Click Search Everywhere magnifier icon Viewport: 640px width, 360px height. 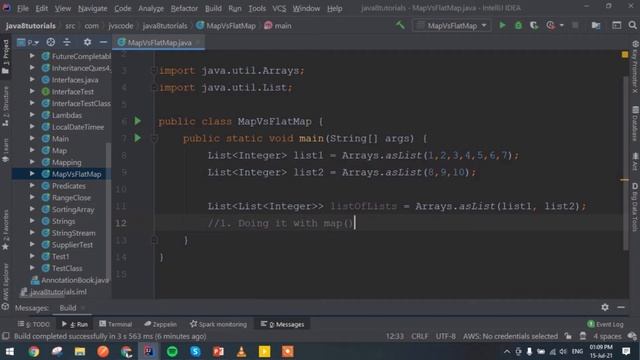(x=632, y=25)
